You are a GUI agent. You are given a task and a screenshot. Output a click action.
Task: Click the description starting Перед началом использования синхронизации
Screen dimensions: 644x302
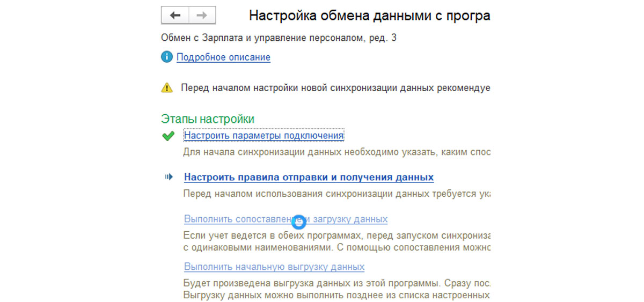point(336,194)
